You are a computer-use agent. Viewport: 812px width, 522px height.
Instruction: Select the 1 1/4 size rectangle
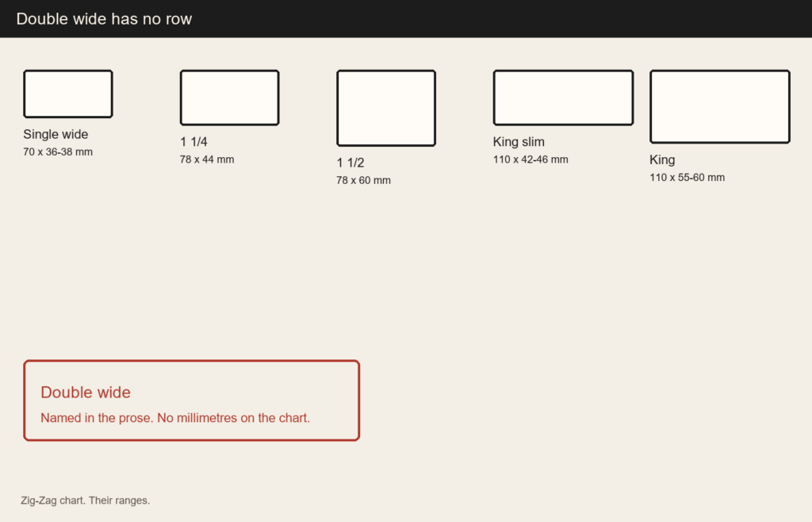(229, 98)
